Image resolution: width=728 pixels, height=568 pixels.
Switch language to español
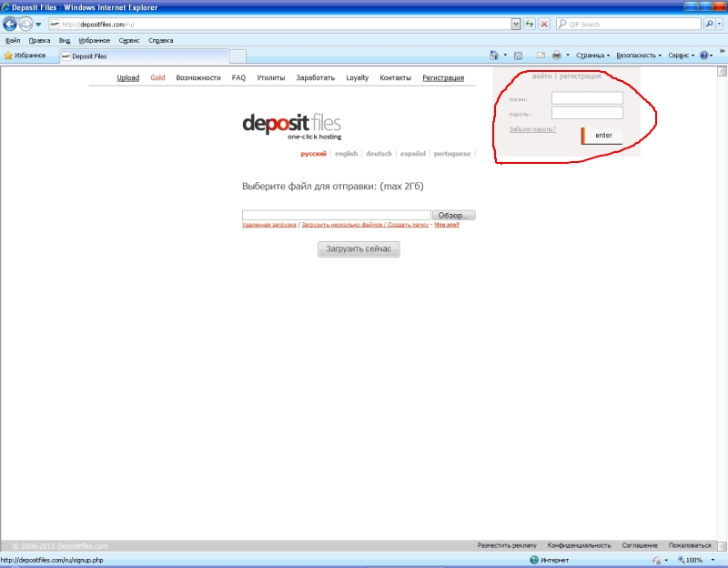point(413,154)
